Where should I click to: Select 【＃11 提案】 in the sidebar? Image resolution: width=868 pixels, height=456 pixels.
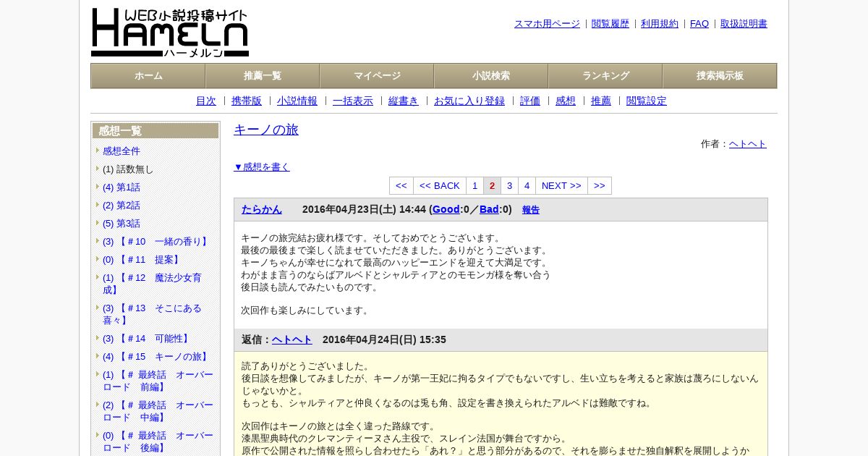pos(142,259)
